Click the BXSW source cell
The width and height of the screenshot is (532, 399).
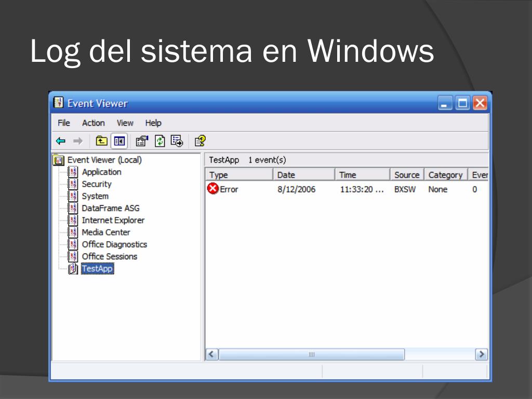[x=405, y=189]
